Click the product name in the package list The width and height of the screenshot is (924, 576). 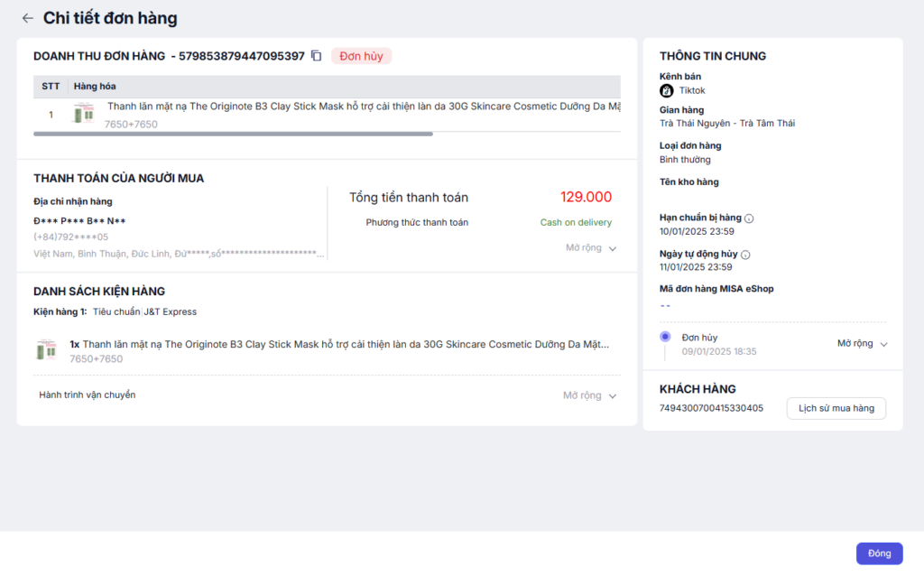[x=345, y=344]
